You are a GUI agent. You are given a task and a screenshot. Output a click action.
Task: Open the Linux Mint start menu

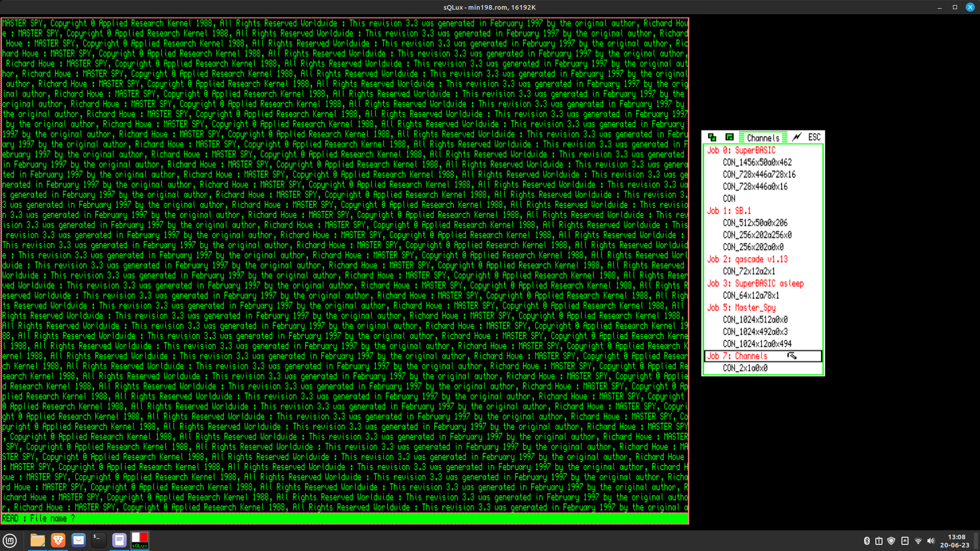(10, 540)
